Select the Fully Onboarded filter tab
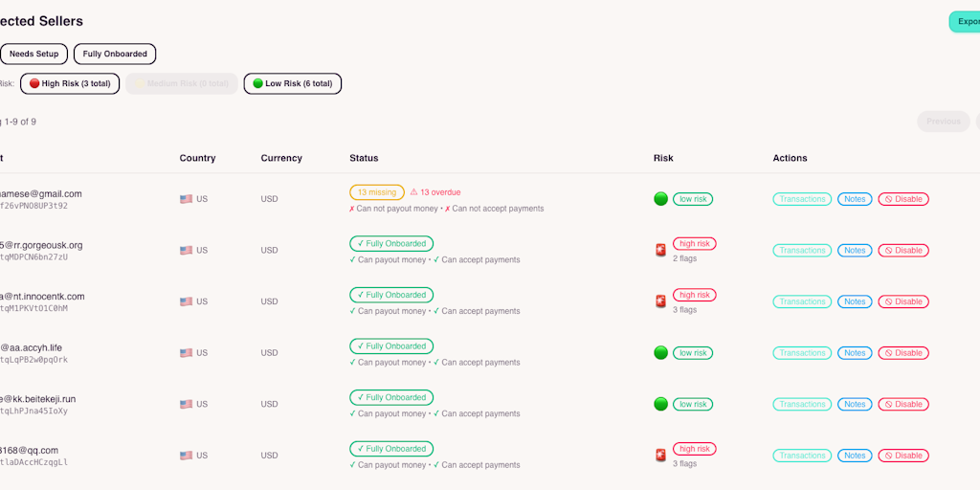980x490 pixels. 115,55
